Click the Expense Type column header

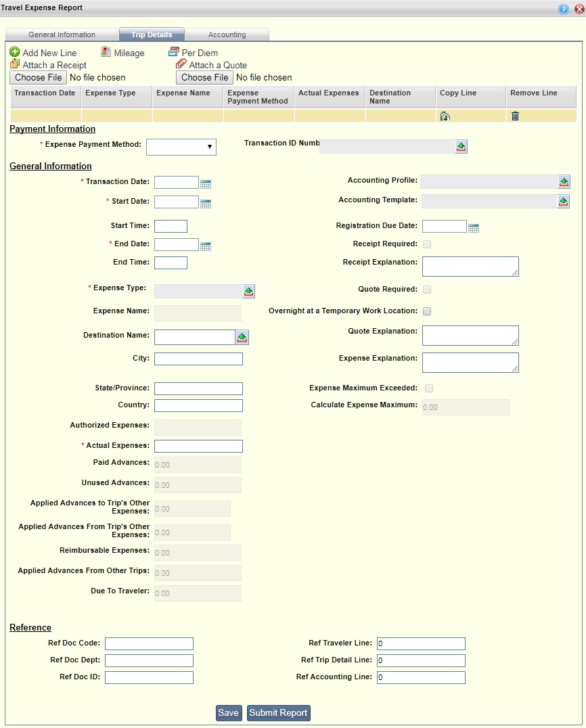(x=116, y=97)
